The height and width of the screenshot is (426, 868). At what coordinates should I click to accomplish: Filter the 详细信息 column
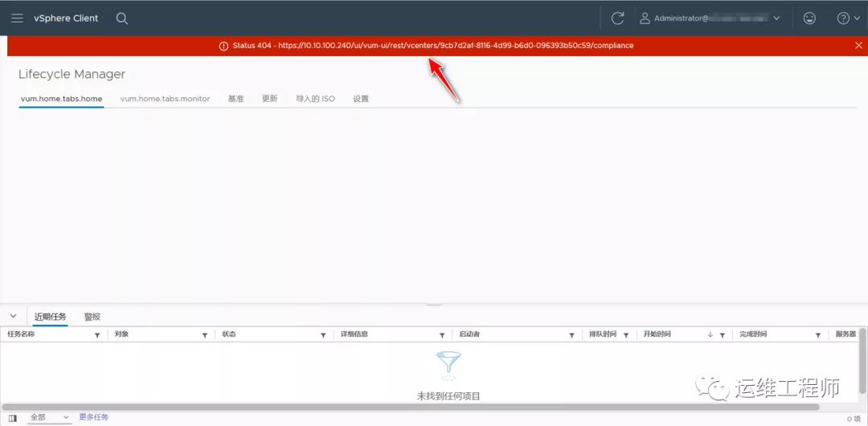tap(442, 335)
